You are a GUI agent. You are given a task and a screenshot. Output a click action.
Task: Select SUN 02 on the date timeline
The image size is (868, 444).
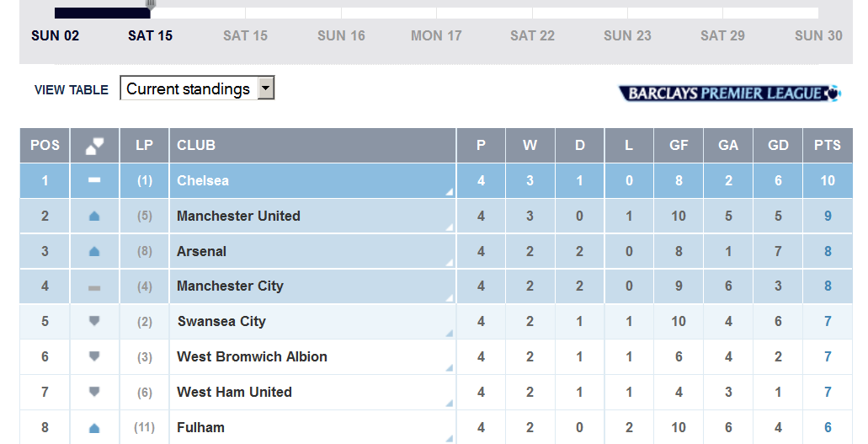(x=56, y=35)
